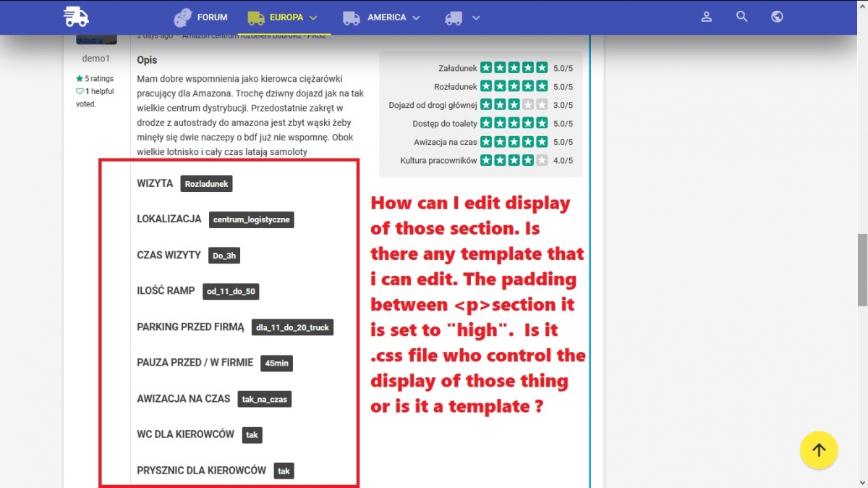Open the user account icon
Viewport: 868px width, 488px height.
click(x=707, y=17)
